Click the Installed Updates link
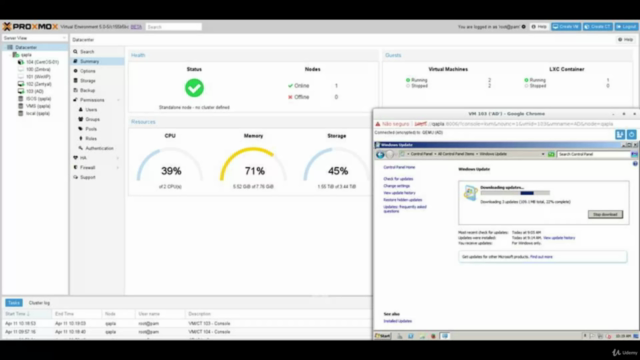The image size is (640, 360). point(398,321)
